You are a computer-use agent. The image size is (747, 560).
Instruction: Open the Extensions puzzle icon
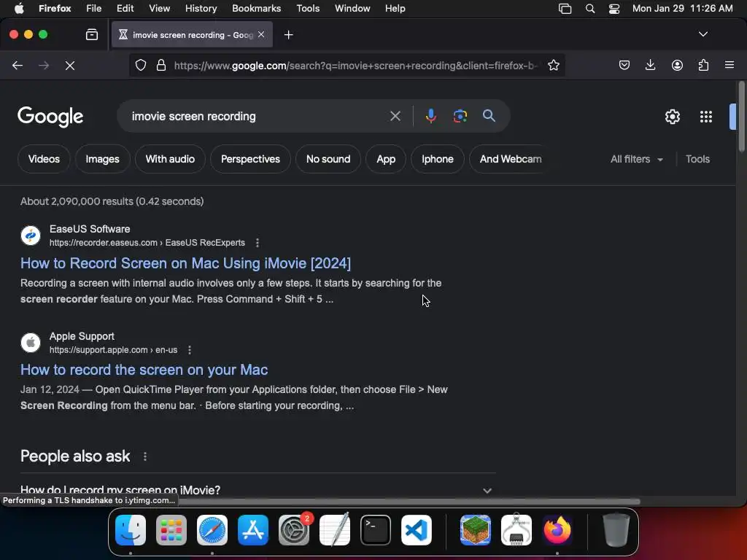click(703, 65)
